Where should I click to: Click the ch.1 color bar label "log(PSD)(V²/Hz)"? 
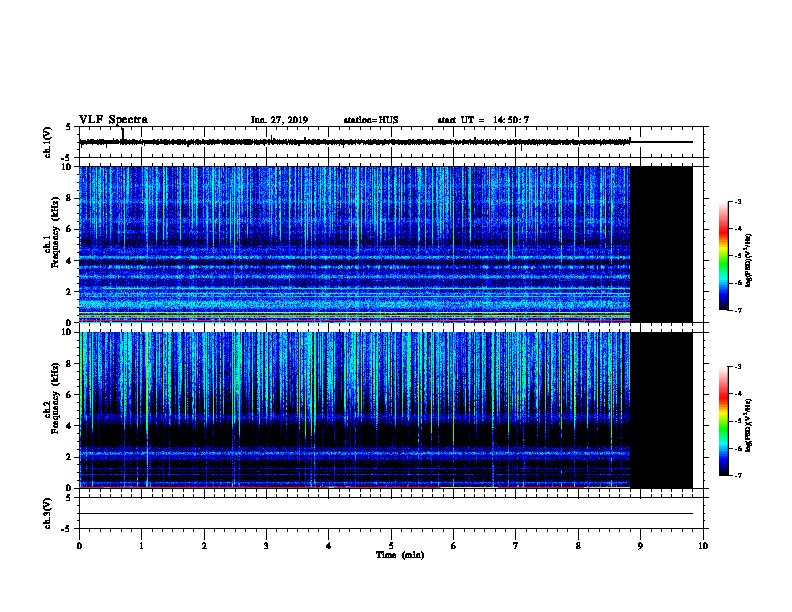[x=749, y=260]
